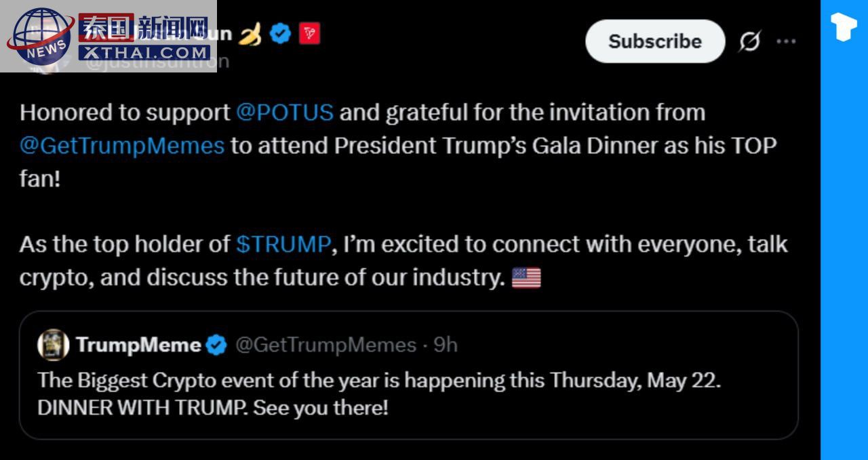Click the American flag emoji
The height and width of the screenshot is (460, 868).
point(526,278)
